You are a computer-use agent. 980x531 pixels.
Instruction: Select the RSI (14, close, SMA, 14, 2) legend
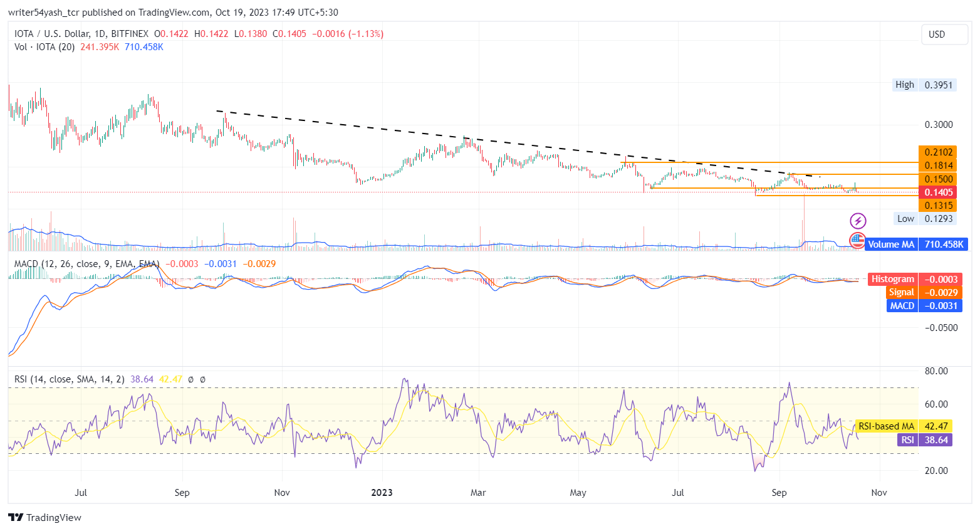(x=69, y=379)
